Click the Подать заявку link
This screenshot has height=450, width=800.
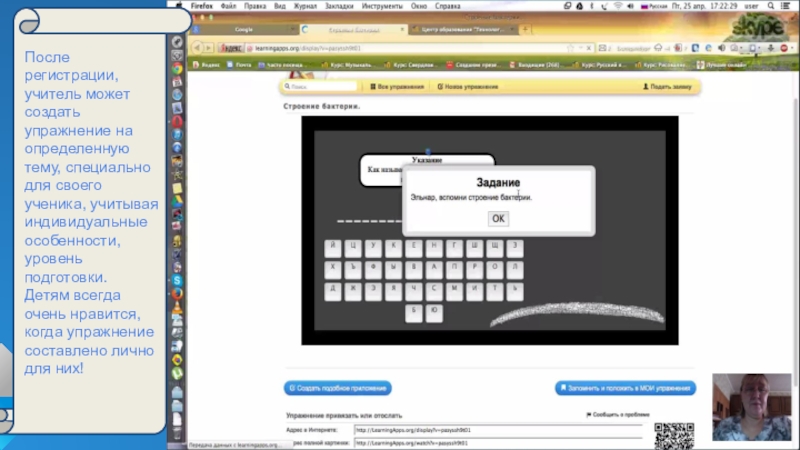click(x=667, y=87)
